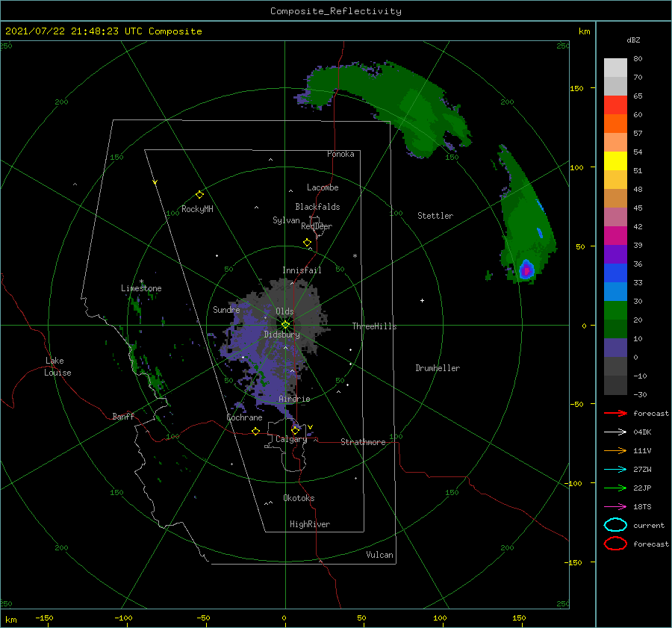Click the Strathmore city label

(363, 442)
